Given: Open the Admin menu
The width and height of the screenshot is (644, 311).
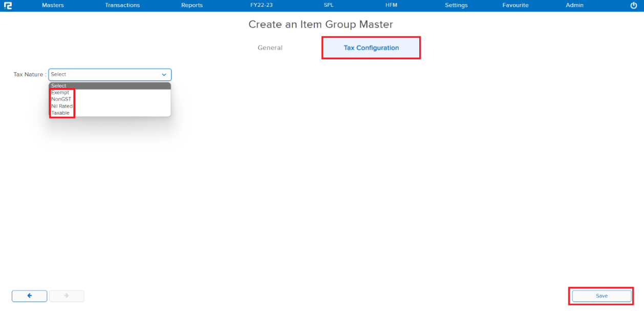Looking at the screenshot, I should 574,5.
